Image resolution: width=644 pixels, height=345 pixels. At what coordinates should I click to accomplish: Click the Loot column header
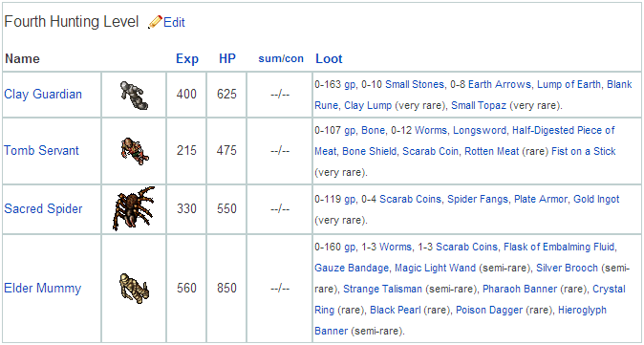point(329,58)
